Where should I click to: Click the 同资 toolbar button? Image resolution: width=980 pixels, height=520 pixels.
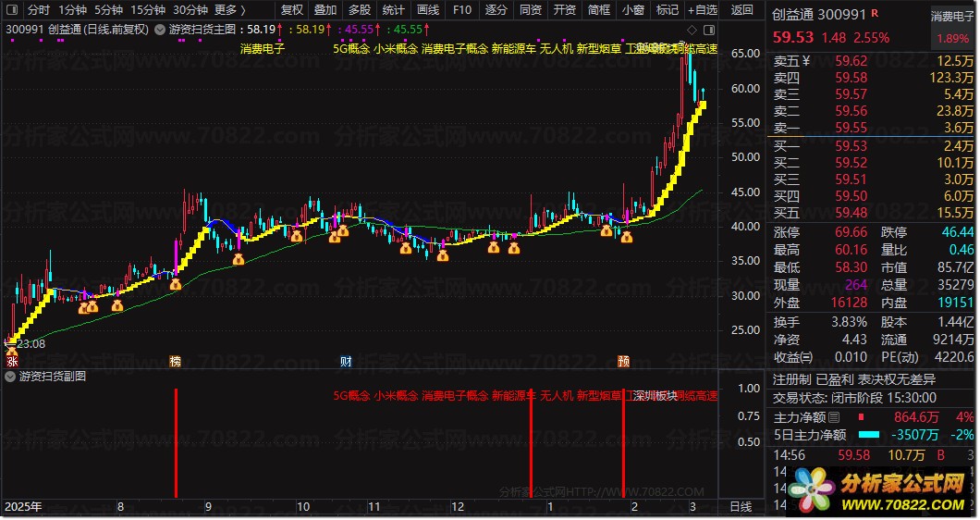click(531, 10)
